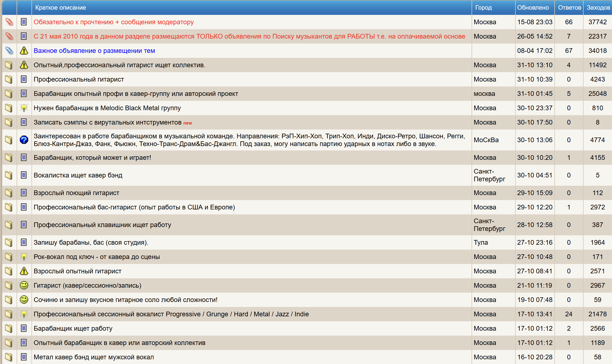Click warning icon beside 'Взрослый опытный гитарист'

point(24,271)
